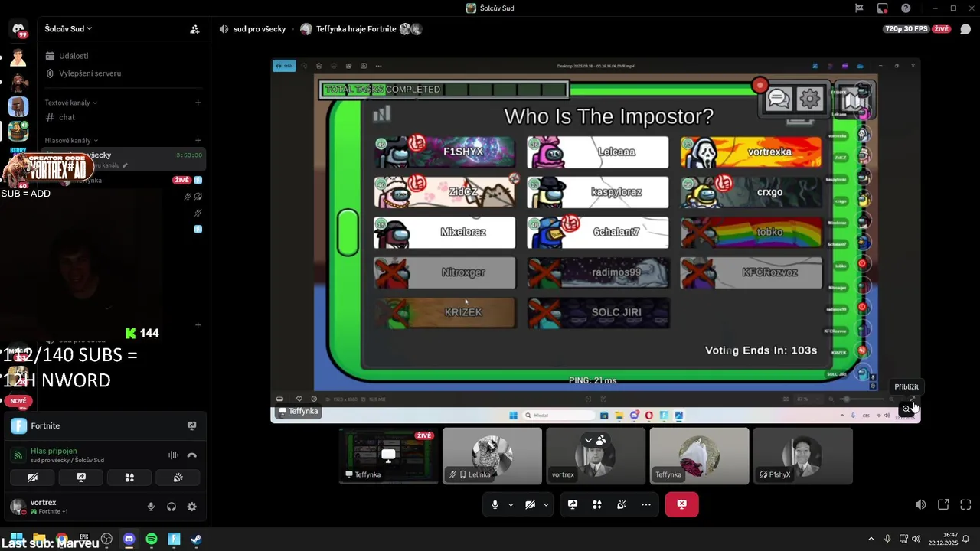Deafen with the headphones icon
Screen dimensions: 980x551
pos(171,507)
